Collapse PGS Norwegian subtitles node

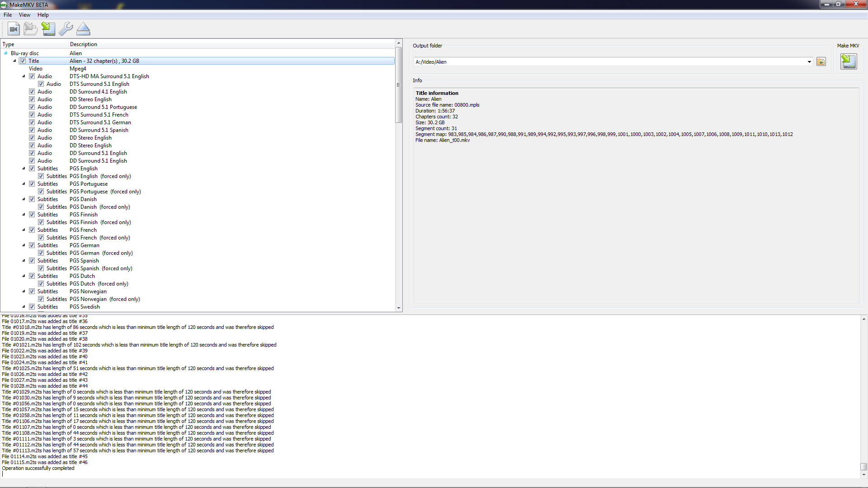pos(24,291)
